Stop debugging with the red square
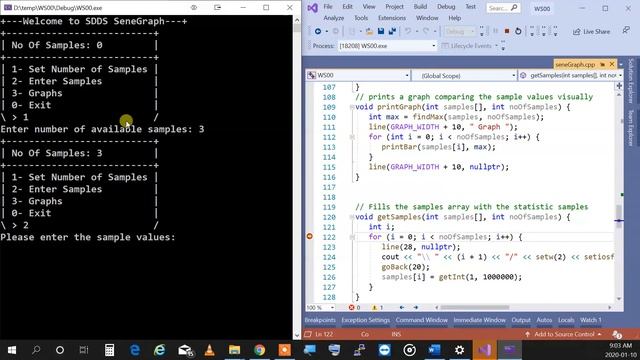 507,31
